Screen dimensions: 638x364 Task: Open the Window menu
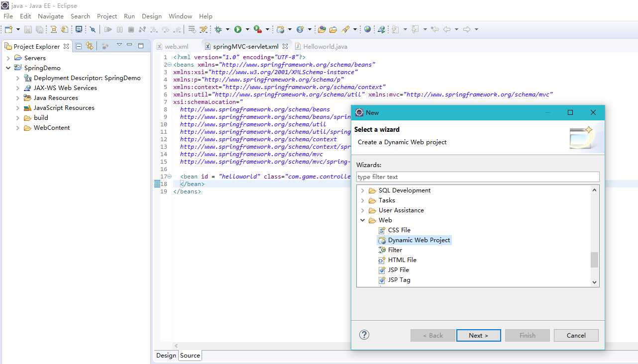point(180,16)
